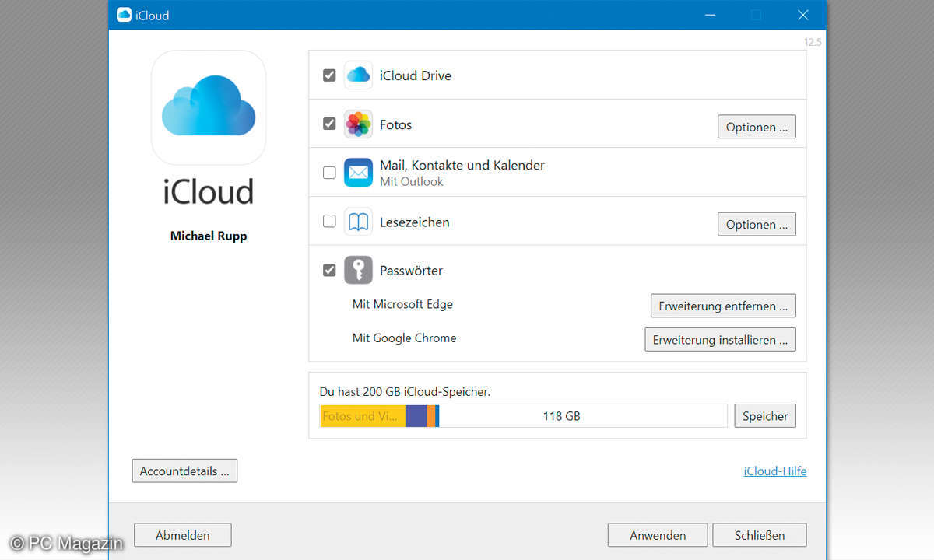Click the iCloud Drive label
The width and height of the screenshot is (934, 560).
(416, 75)
